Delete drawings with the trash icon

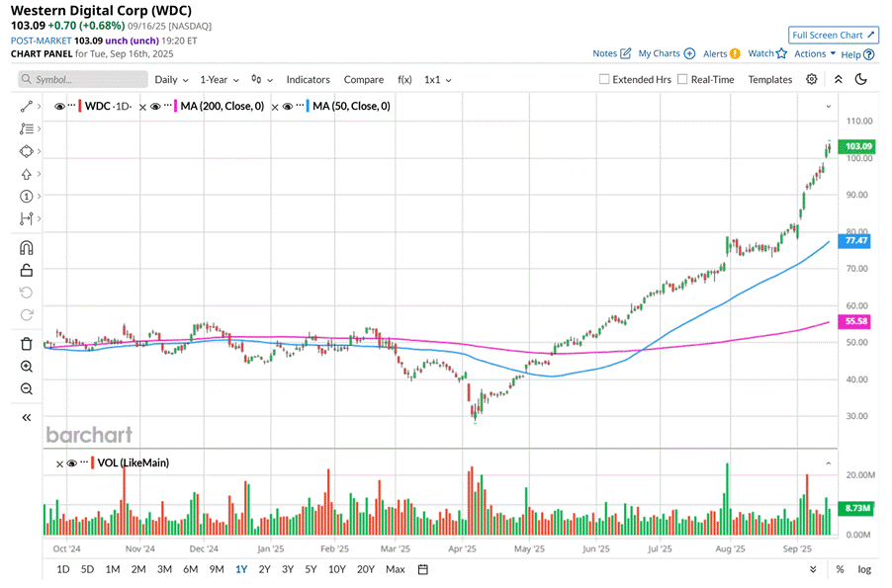click(x=26, y=344)
